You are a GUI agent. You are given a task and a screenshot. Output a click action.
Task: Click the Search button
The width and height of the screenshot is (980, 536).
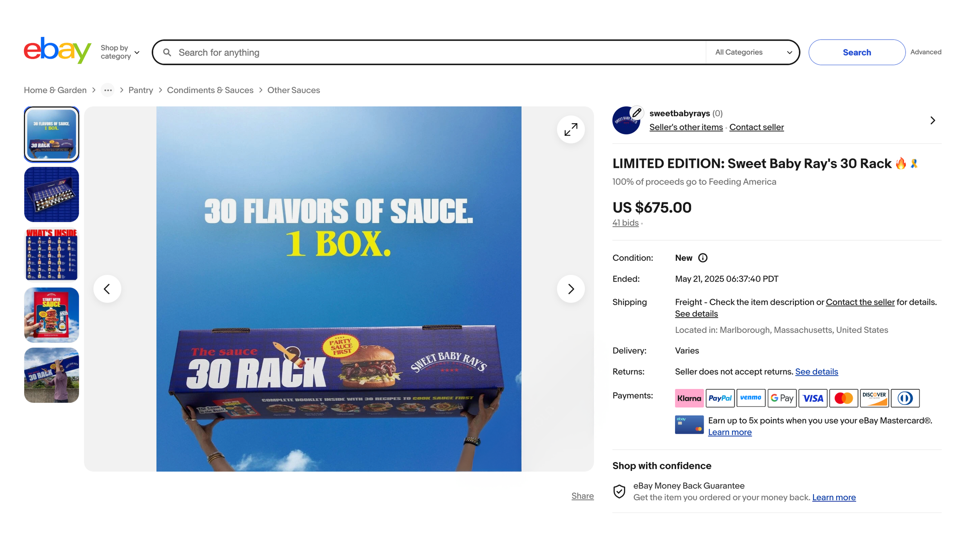[857, 52]
